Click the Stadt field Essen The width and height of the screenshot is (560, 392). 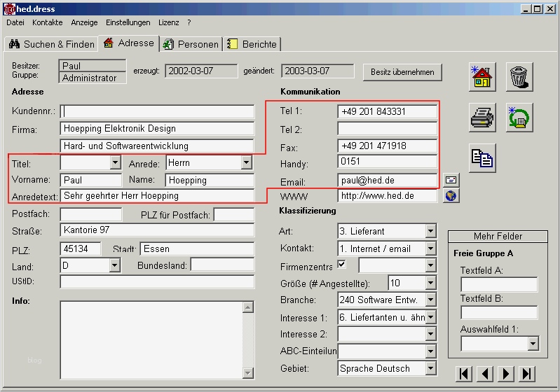[197, 248]
